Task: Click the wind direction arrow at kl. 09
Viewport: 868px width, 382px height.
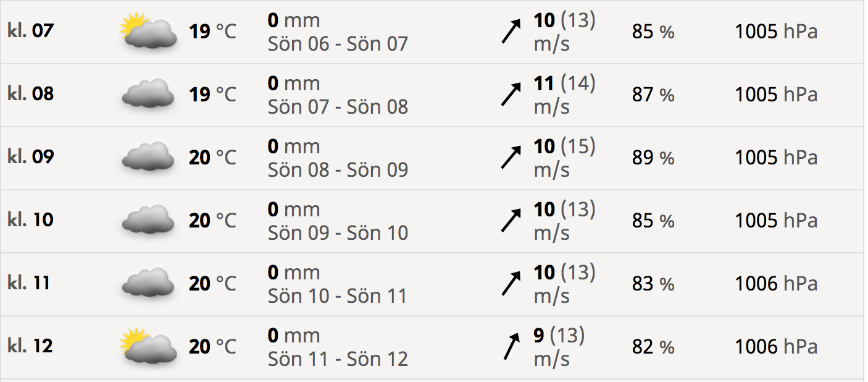Action: (511, 158)
